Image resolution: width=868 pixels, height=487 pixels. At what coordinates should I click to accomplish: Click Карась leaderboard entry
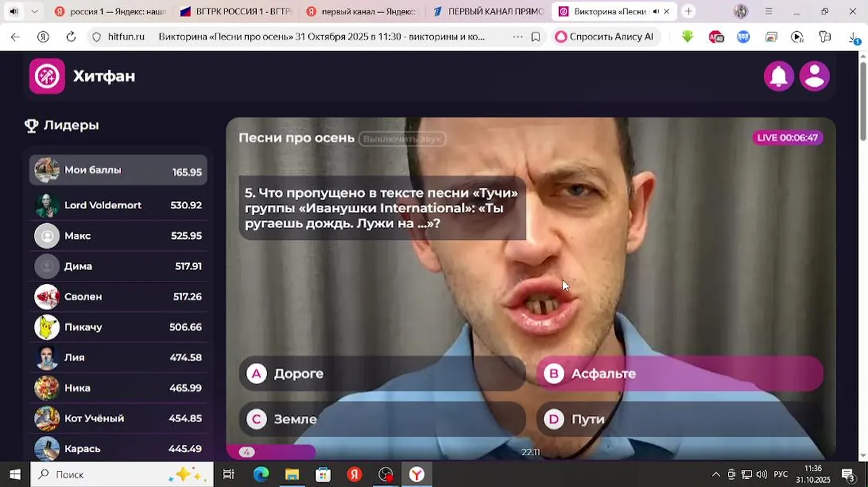pos(118,448)
